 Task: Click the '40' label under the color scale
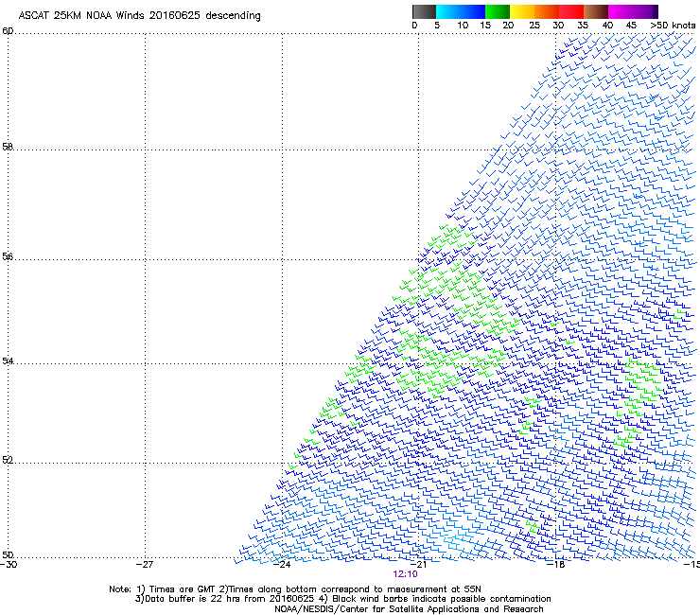click(x=607, y=26)
